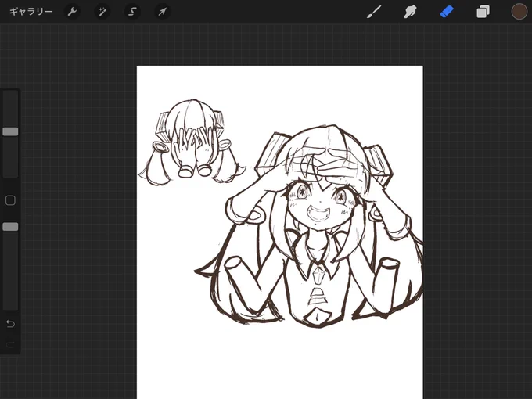This screenshot has height=399, width=532.
Task: Open the Adjustments magic wand menu
Action: tap(102, 12)
